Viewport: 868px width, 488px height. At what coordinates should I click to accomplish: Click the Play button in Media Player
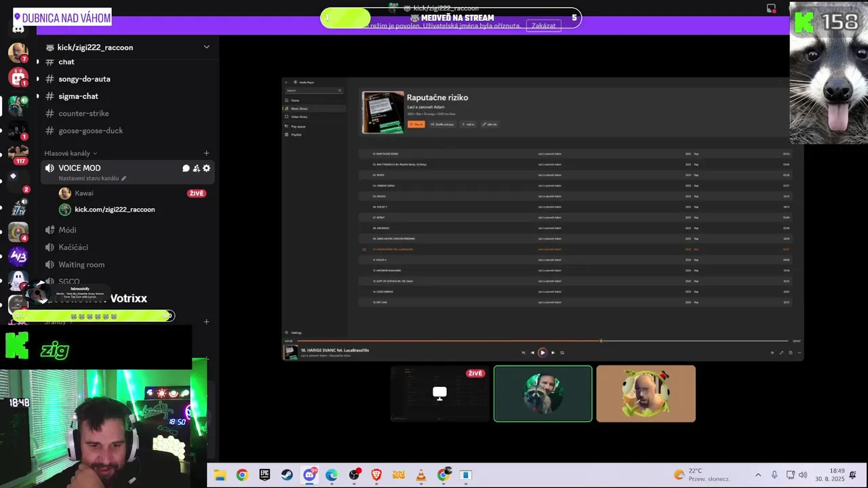542,352
